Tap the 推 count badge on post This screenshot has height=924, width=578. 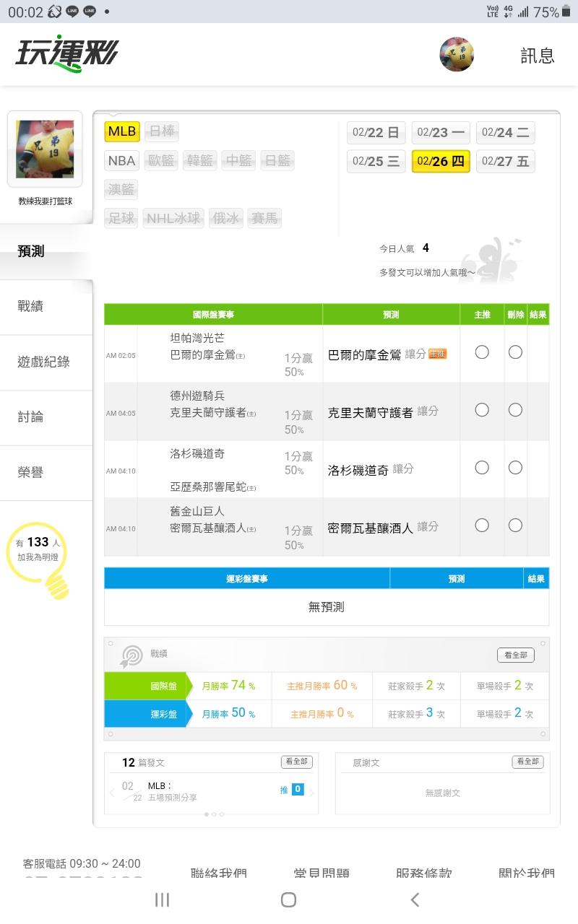[x=298, y=790]
